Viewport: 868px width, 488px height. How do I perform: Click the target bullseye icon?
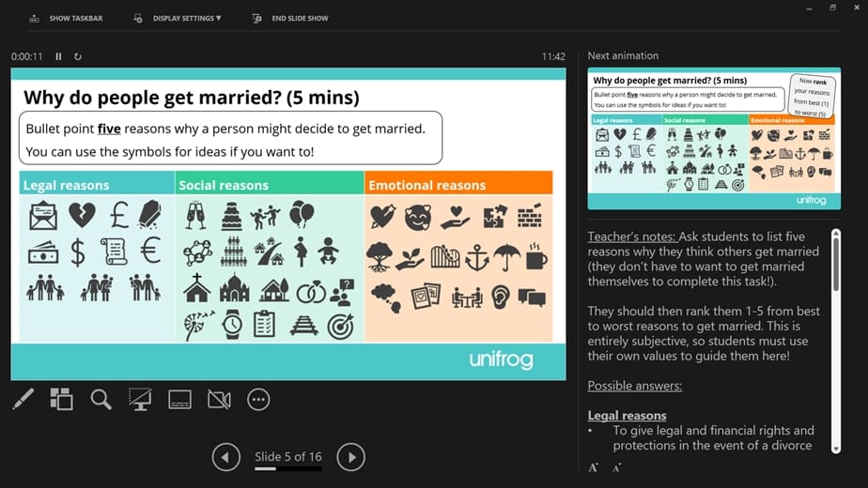340,326
